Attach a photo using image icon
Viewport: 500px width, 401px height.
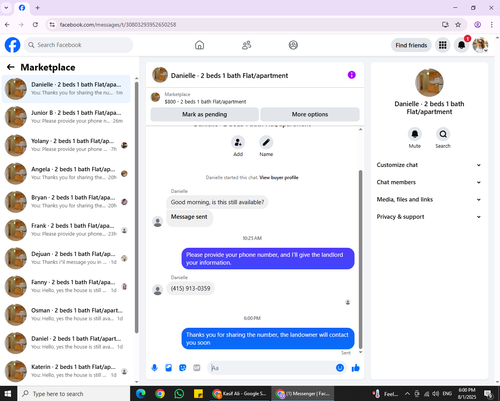169,368
